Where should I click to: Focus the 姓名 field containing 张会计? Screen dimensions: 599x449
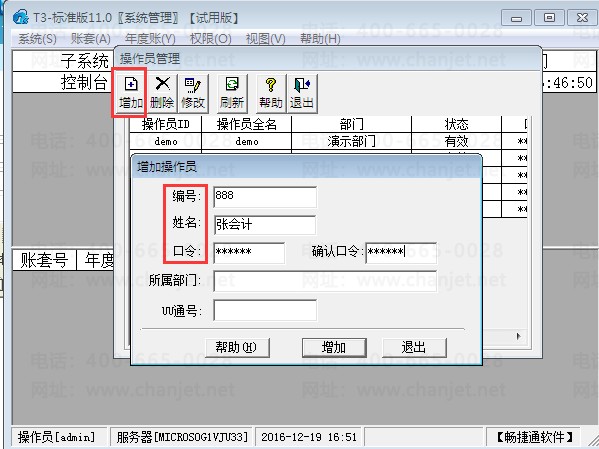pos(265,224)
